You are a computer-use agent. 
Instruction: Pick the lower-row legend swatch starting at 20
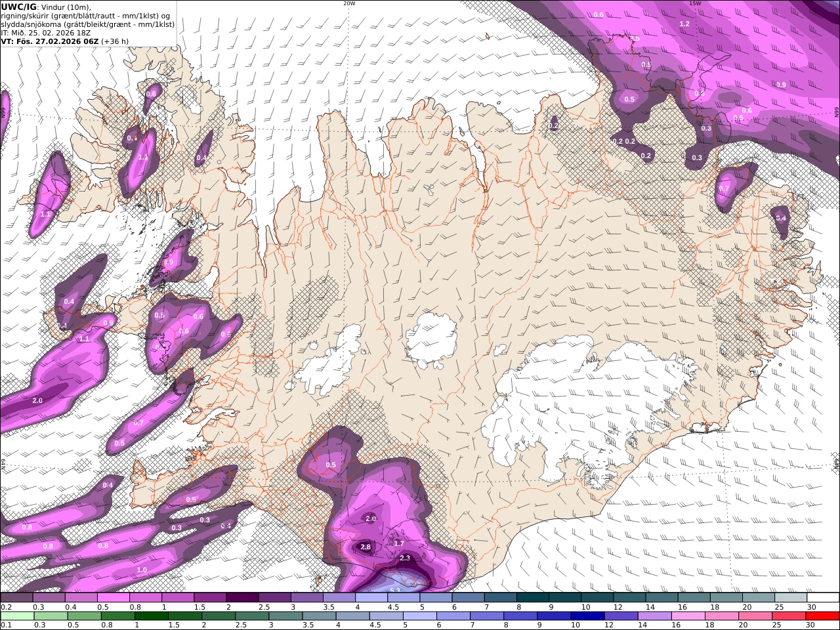coord(756,616)
